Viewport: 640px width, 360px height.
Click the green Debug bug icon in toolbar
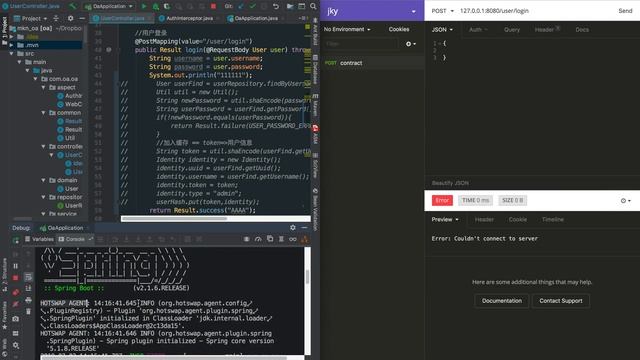(x=156, y=6)
